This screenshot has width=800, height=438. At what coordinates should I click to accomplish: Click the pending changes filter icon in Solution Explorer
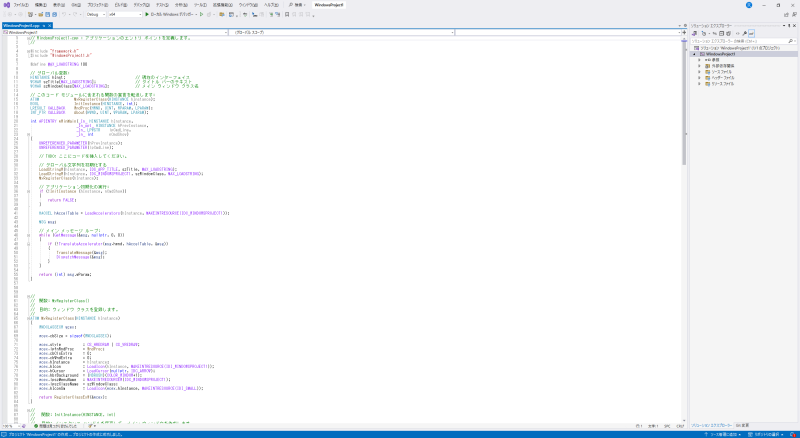pos(704,33)
